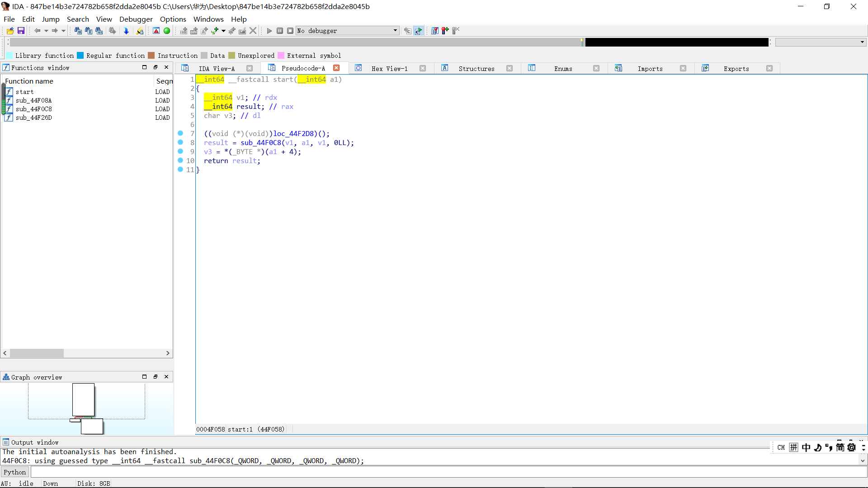The height and width of the screenshot is (488, 868).
Task: Open dropdown right of navigation band
Action: pyautogui.click(x=862, y=42)
